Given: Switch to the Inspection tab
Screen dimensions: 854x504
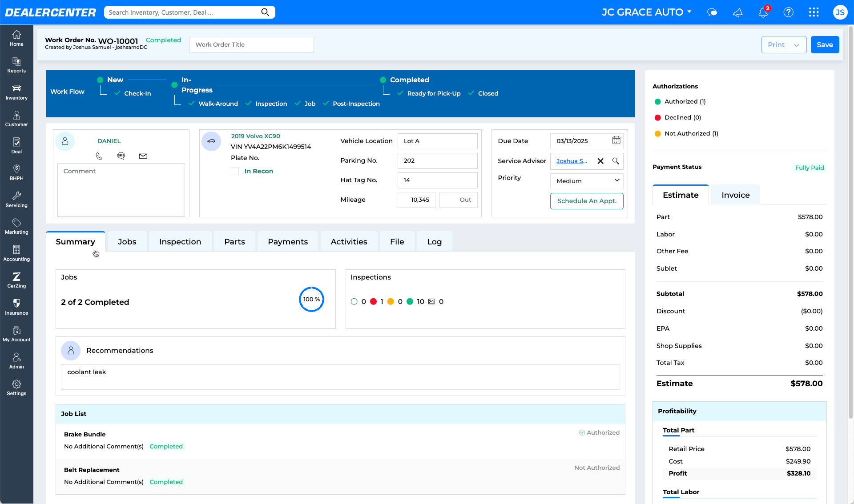Looking at the screenshot, I should point(180,241).
